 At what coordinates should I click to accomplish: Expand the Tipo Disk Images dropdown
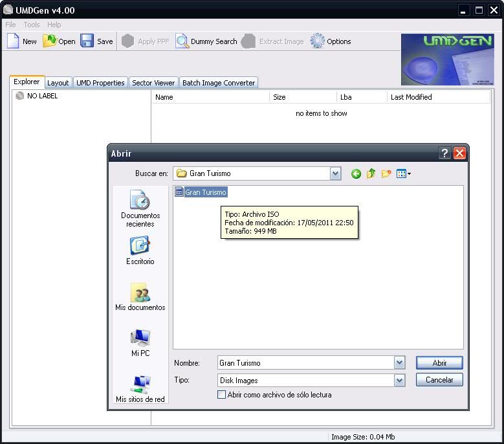tap(399, 381)
